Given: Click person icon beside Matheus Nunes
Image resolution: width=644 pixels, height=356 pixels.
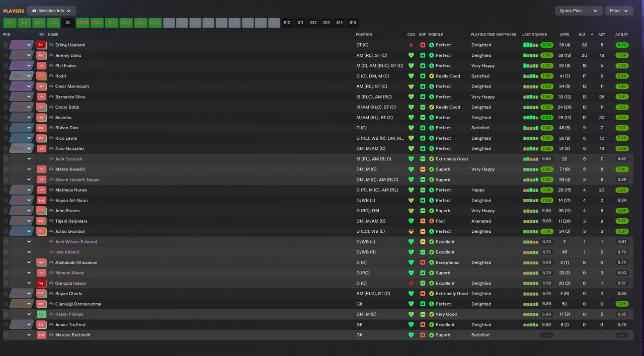Looking at the screenshot, I should [x=51, y=190].
